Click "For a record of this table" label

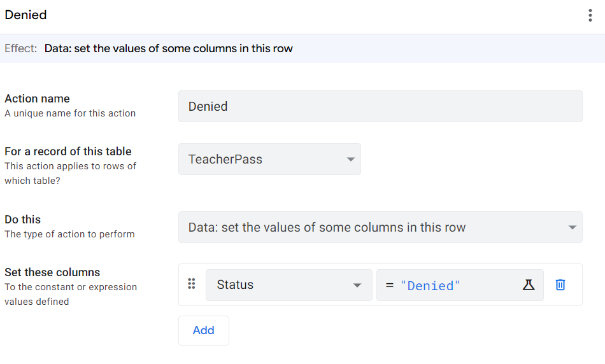click(x=68, y=151)
